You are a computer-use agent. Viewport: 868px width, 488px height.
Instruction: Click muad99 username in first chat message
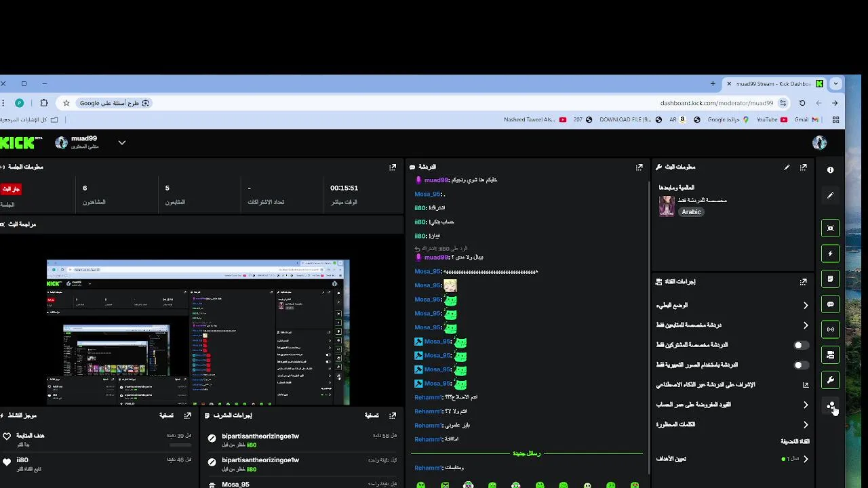[x=436, y=180]
